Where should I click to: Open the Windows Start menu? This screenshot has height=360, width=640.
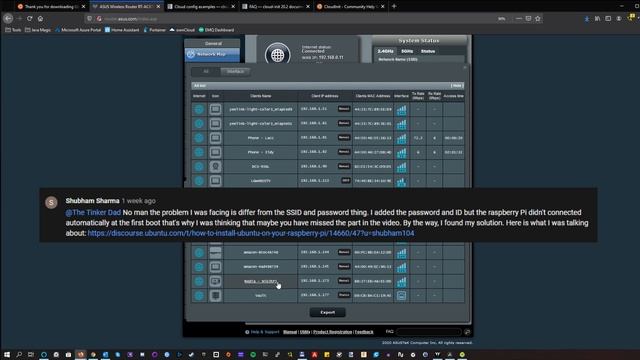[x=7, y=355]
